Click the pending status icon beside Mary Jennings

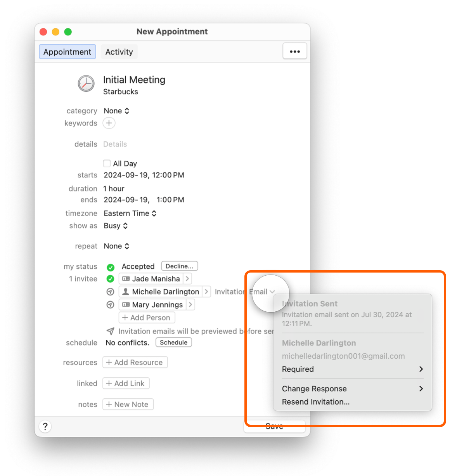tap(110, 305)
